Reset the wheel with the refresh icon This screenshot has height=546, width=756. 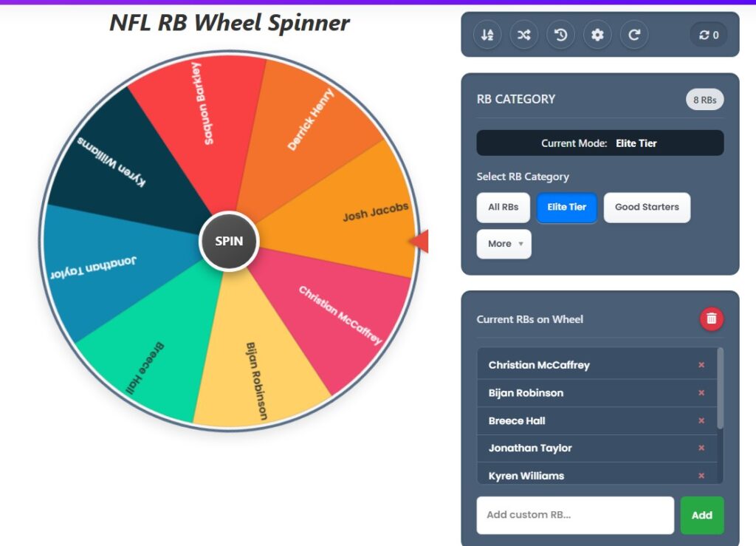click(x=635, y=34)
